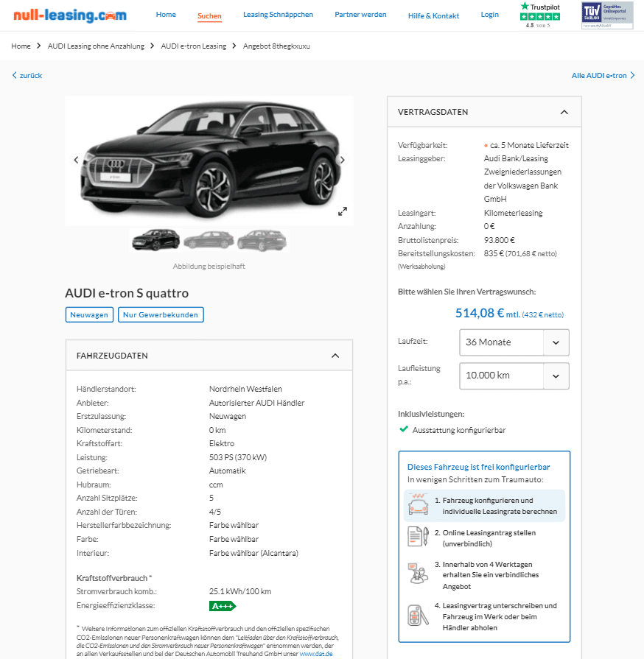Click the back chevron next to zurück
The width and height of the screenshot is (644, 659).
click(x=14, y=75)
